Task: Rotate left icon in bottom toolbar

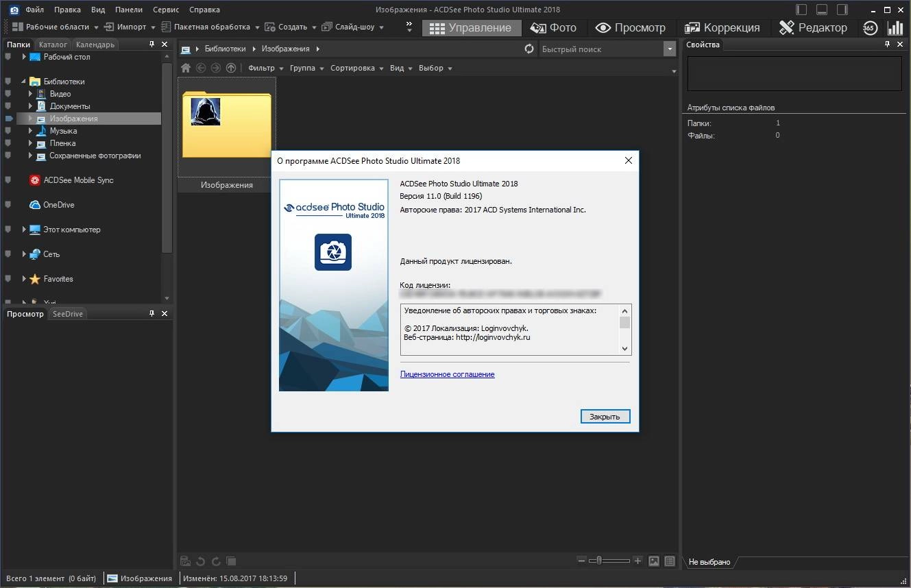Action: [201, 561]
